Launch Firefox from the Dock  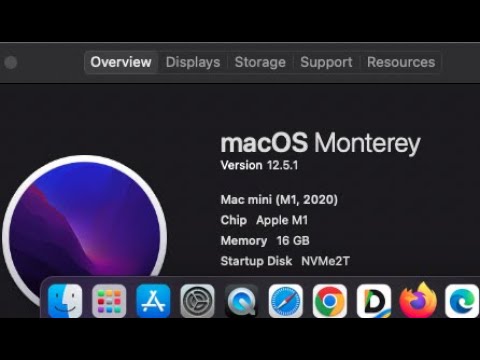click(418, 300)
